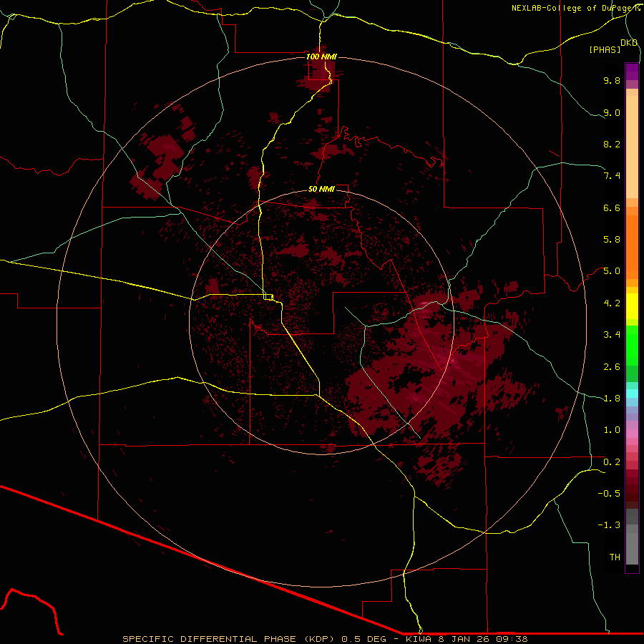The image size is (644, 644).
Task: Click the TH label on the color scale
Action: point(615,557)
